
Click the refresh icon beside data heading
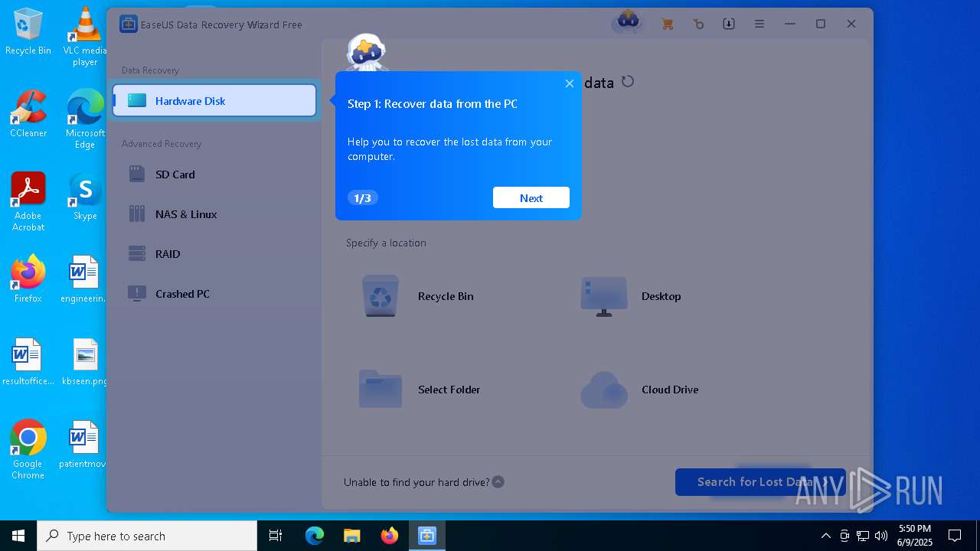(628, 81)
